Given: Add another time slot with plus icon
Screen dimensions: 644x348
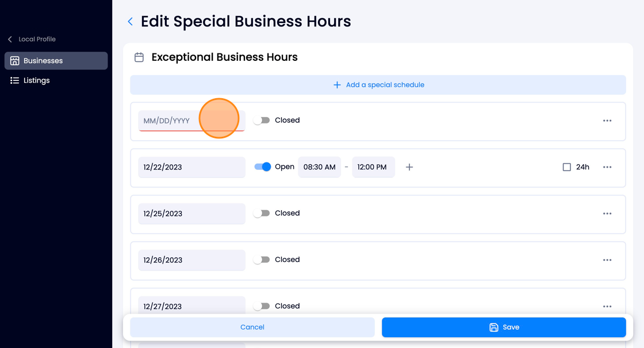Looking at the screenshot, I should [x=409, y=167].
